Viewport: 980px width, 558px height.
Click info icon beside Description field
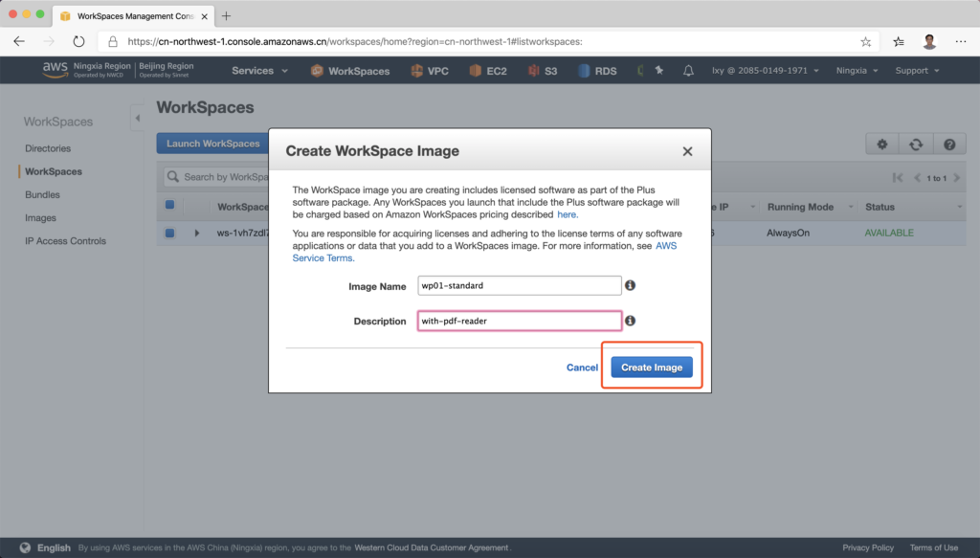(x=631, y=321)
